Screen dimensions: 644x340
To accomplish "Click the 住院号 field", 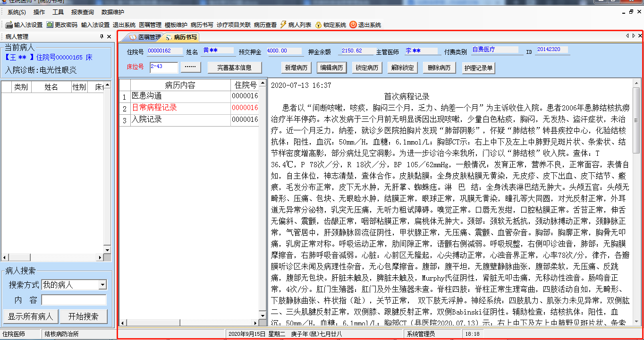I will [x=164, y=51].
